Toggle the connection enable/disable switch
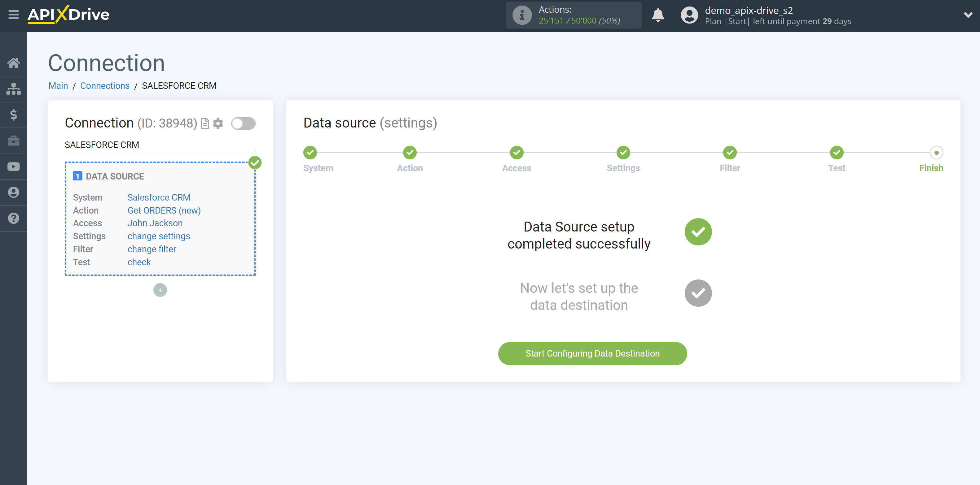 pyautogui.click(x=243, y=123)
